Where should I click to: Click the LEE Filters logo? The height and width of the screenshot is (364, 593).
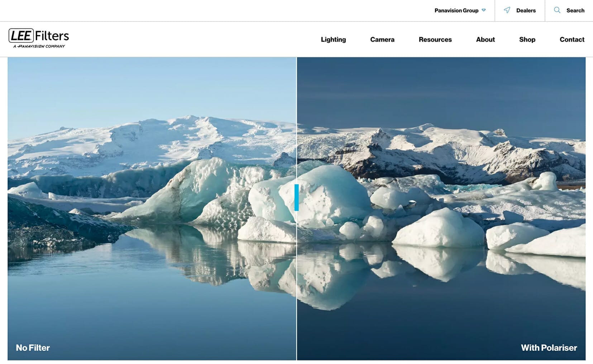click(39, 38)
